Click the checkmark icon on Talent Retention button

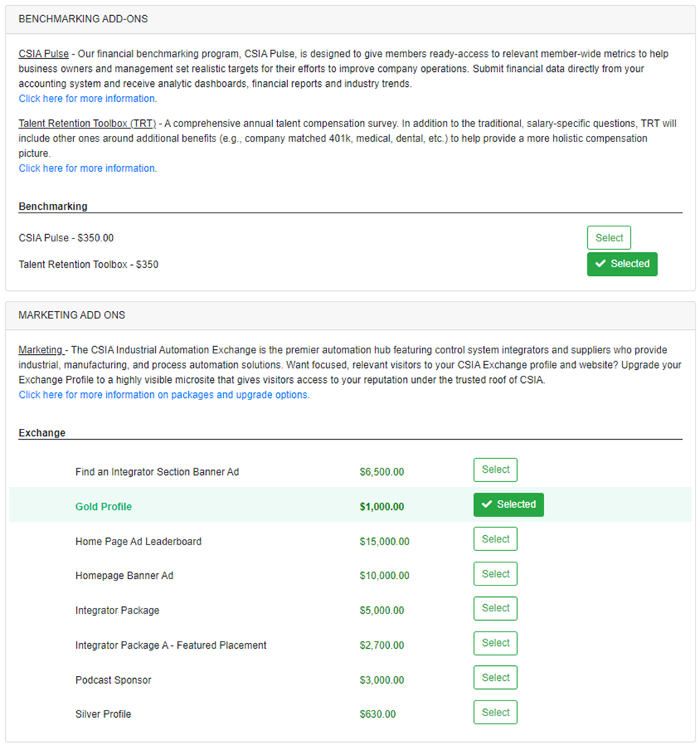point(601,264)
